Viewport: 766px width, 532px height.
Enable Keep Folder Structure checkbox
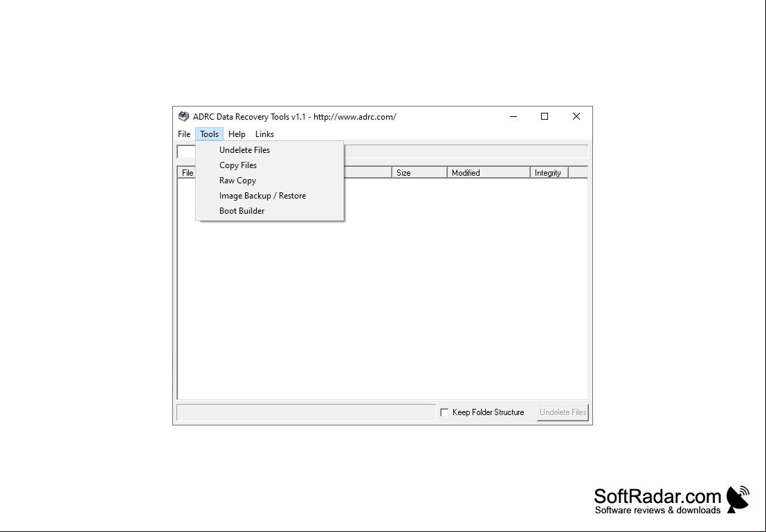point(444,412)
